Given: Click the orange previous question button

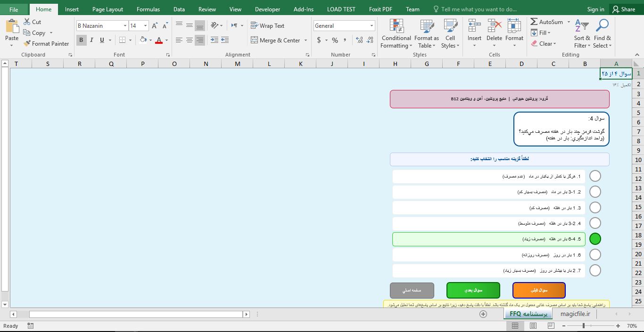Looking at the screenshot, I should point(539,291).
